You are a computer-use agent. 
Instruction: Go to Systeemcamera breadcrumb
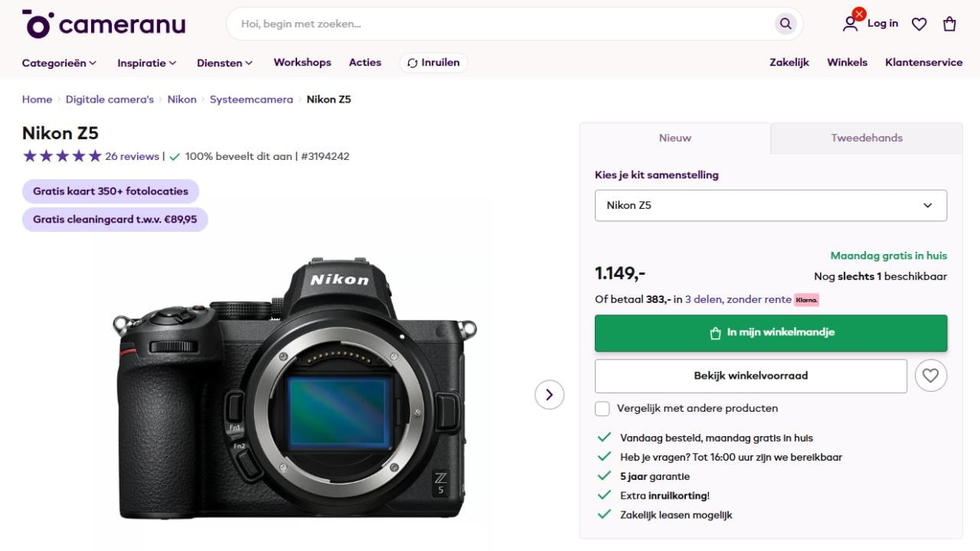click(x=251, y=99)
